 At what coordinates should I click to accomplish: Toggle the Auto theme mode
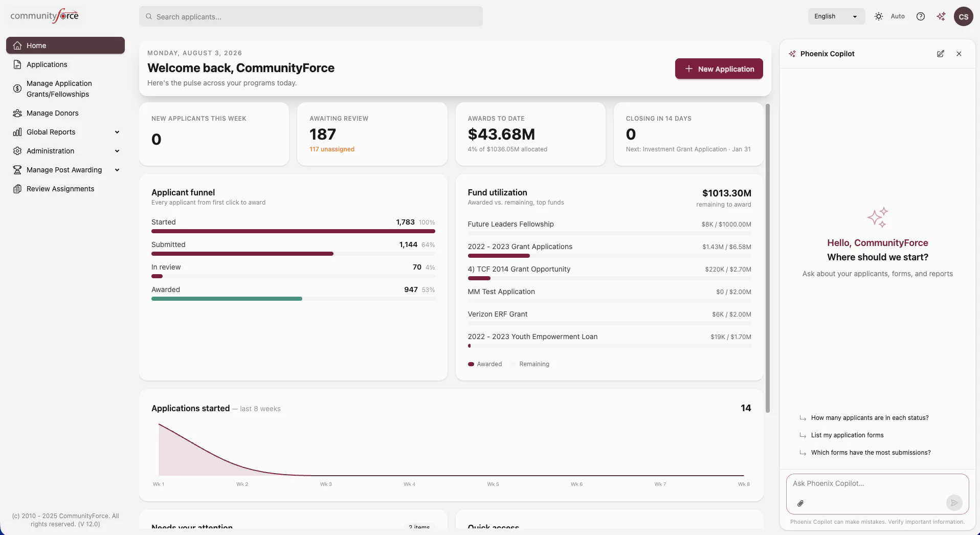[x=898, y=16]
